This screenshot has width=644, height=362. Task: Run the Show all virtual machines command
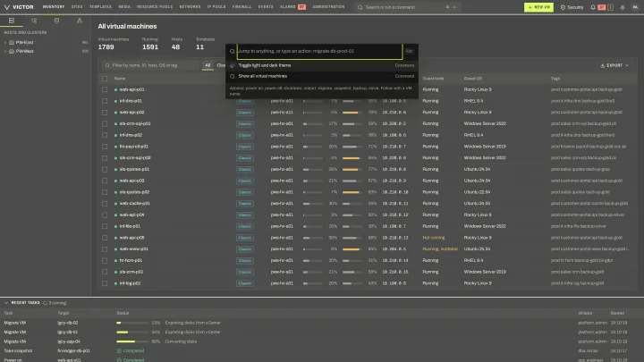pos(322,76)
